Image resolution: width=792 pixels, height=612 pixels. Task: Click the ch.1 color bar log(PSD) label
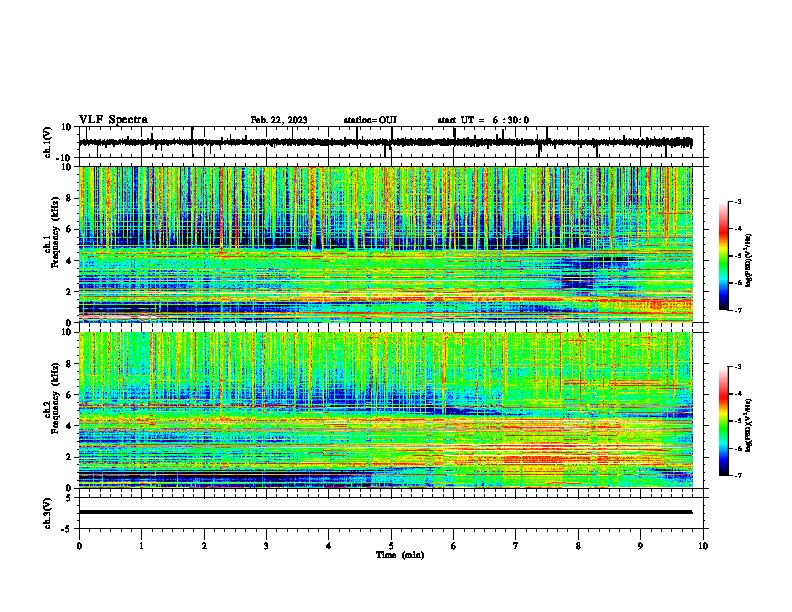[x=748, y=260]
